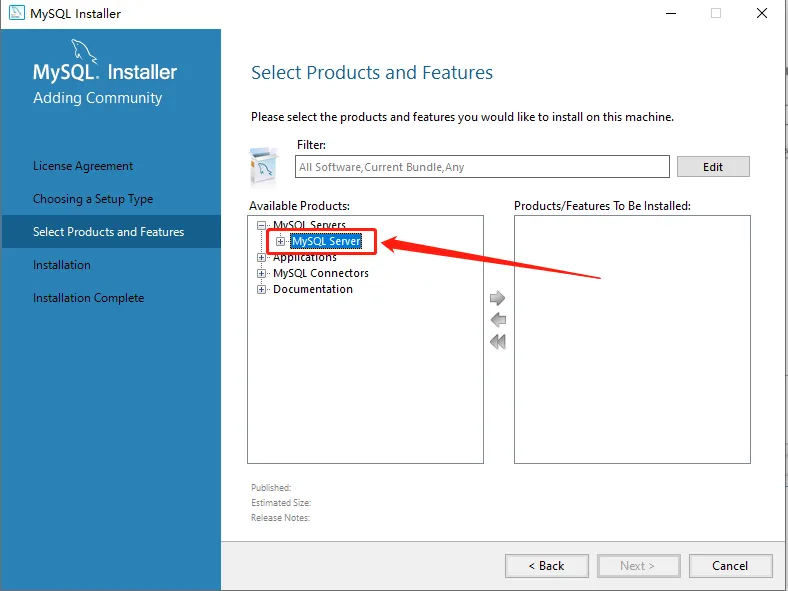Click the Next button

click(639, 566)
